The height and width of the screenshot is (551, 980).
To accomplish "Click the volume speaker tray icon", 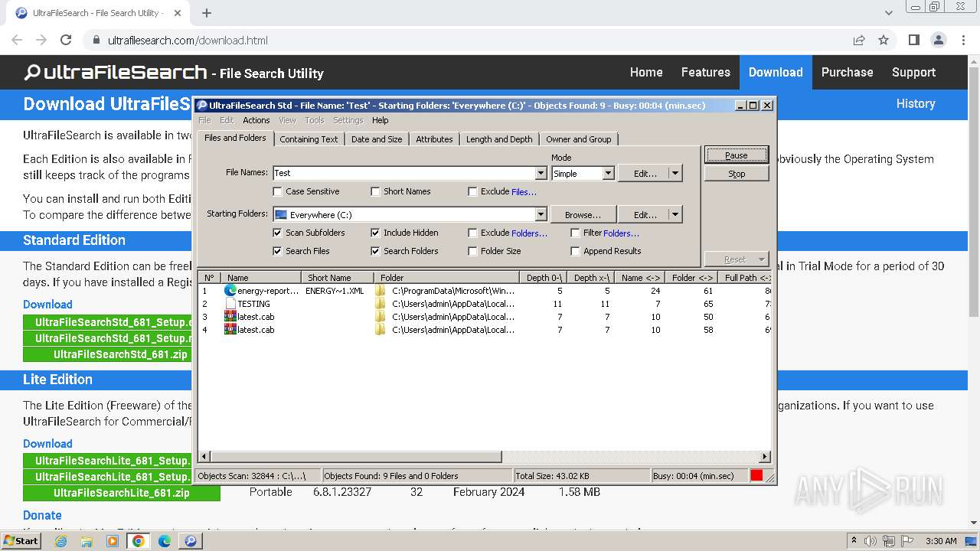I will pyautogui.click(x=871, y=541).
